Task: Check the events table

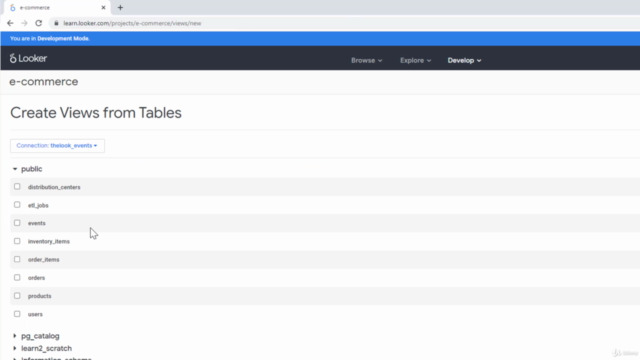Action: (17, 223)
